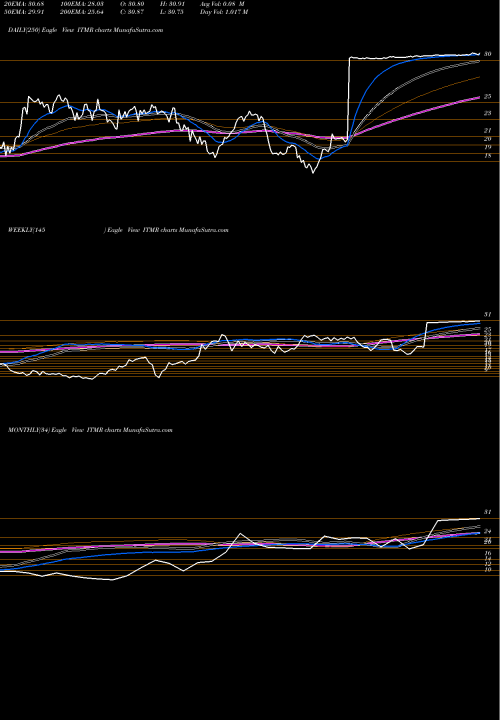
Task: Click the 23 price label on daily chart
Action: tap(488, 113)
